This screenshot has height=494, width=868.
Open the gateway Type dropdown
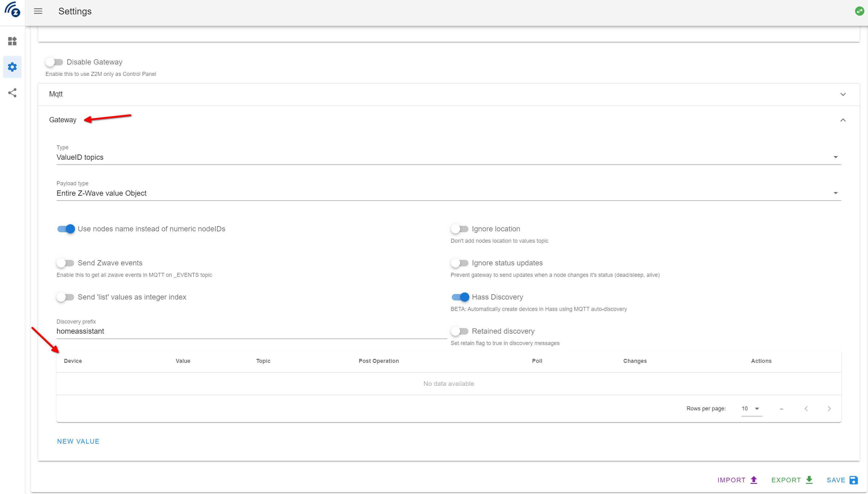[448, 157]
